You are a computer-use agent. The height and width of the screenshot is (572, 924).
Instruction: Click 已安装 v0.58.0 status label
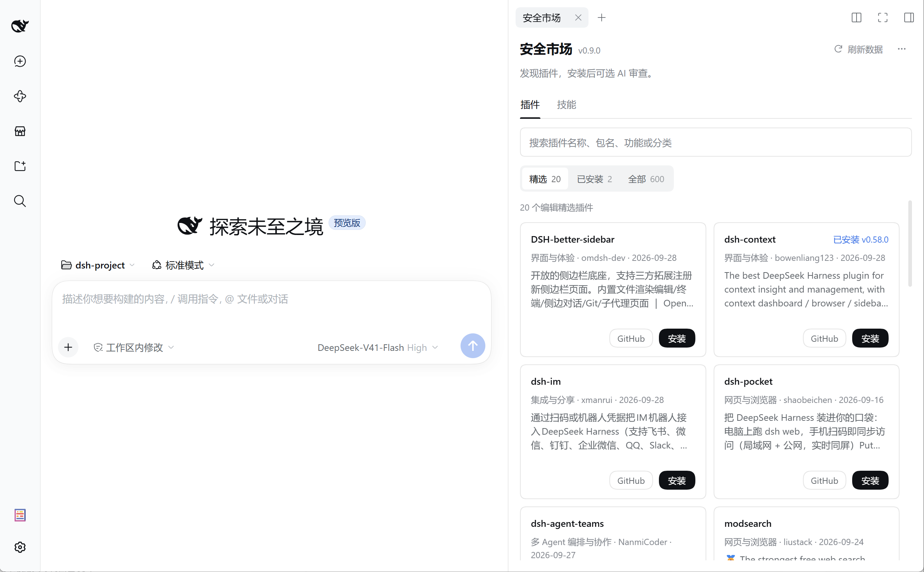tap(861, 239)
